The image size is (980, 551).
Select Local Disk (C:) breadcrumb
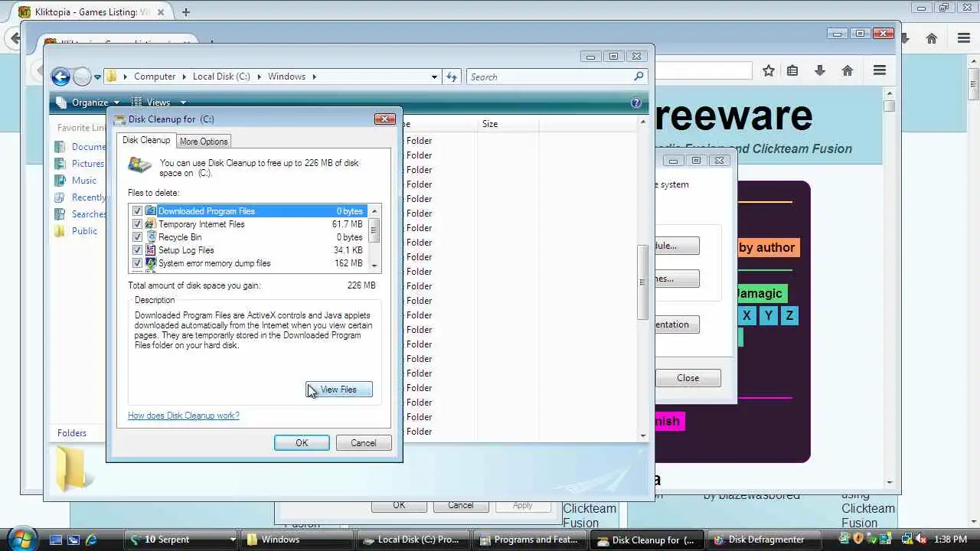[221, 77]
